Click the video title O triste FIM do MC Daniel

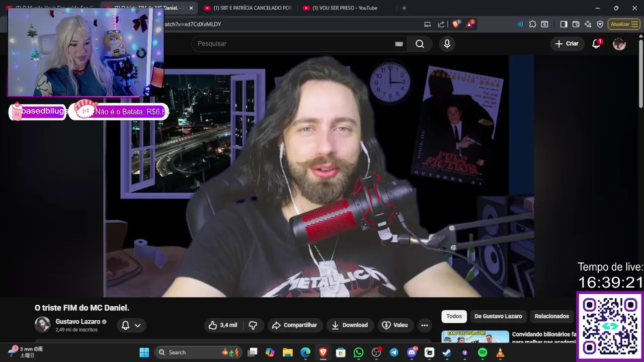click(x=82, y=308)
